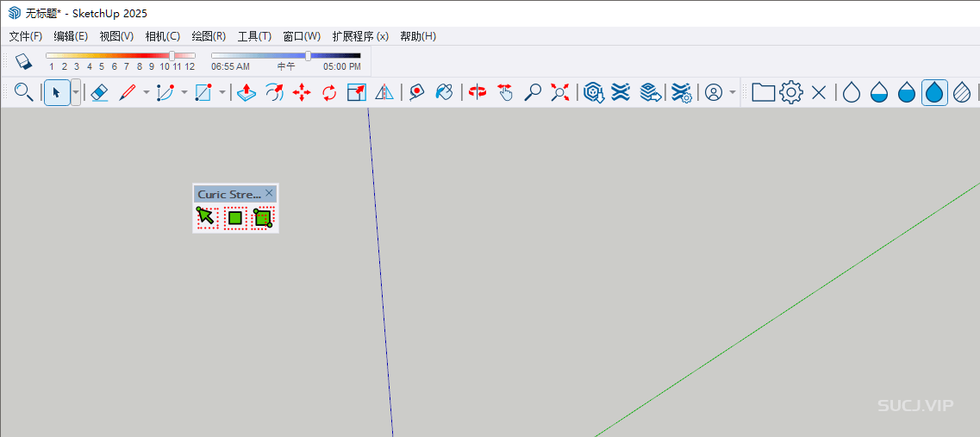Open the search tool magnifier icon
Image resolution: width=980 pixels, height=437 pixels.
pos(24,92)
